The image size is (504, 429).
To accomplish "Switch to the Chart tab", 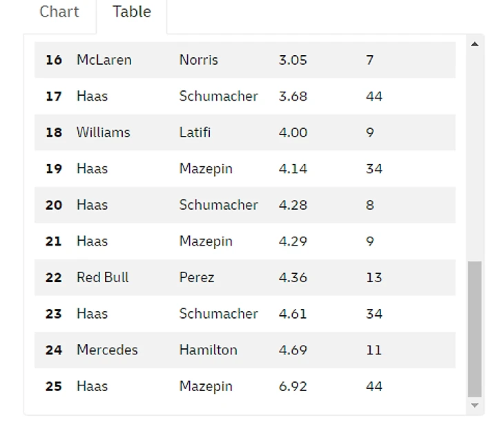I will [x=59, y=12].
